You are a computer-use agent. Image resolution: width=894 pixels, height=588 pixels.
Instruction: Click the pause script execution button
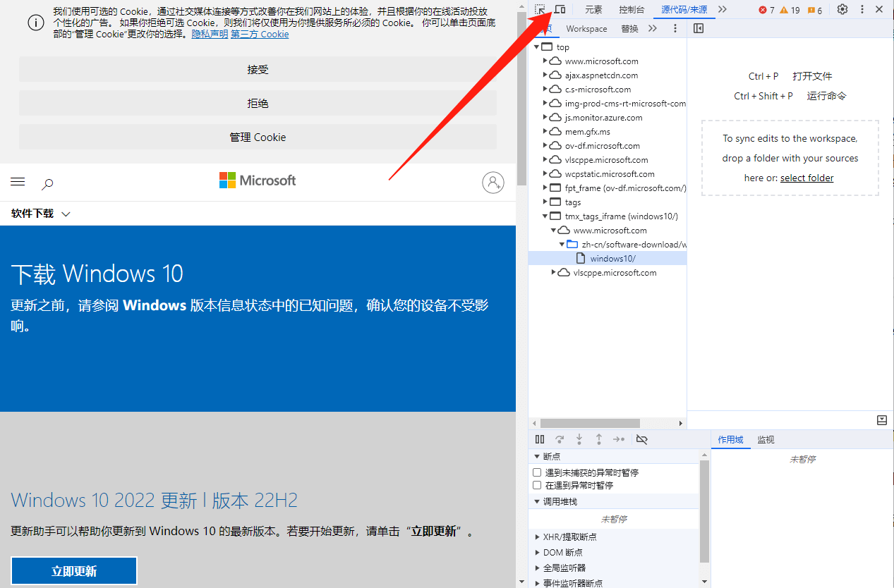(540, 439)
